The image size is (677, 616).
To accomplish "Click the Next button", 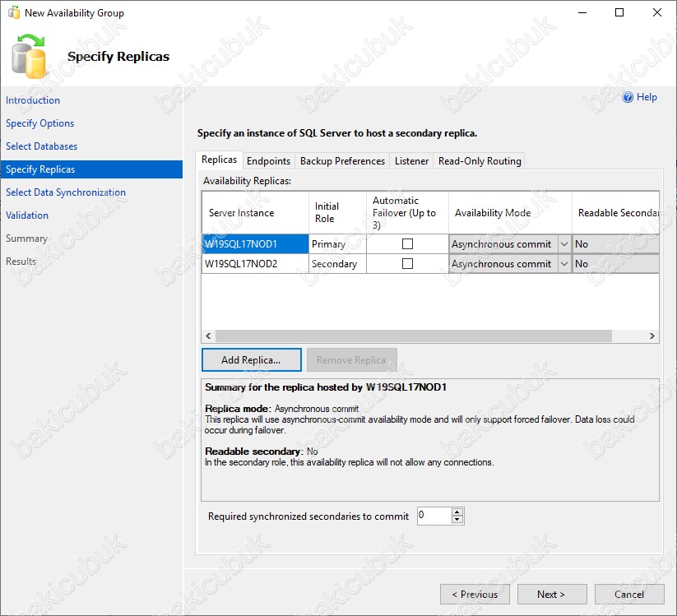I will click(x=552, y=595).
